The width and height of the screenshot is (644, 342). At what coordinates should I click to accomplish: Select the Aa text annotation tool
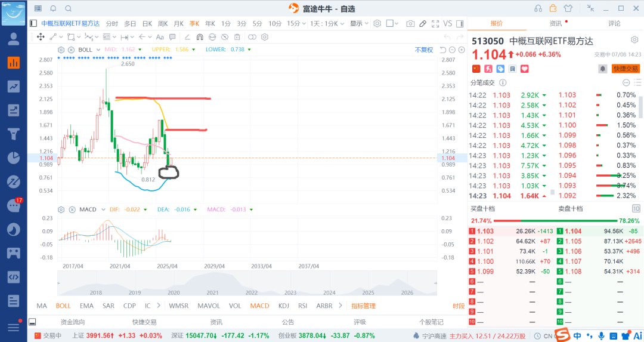click(160, 37)
